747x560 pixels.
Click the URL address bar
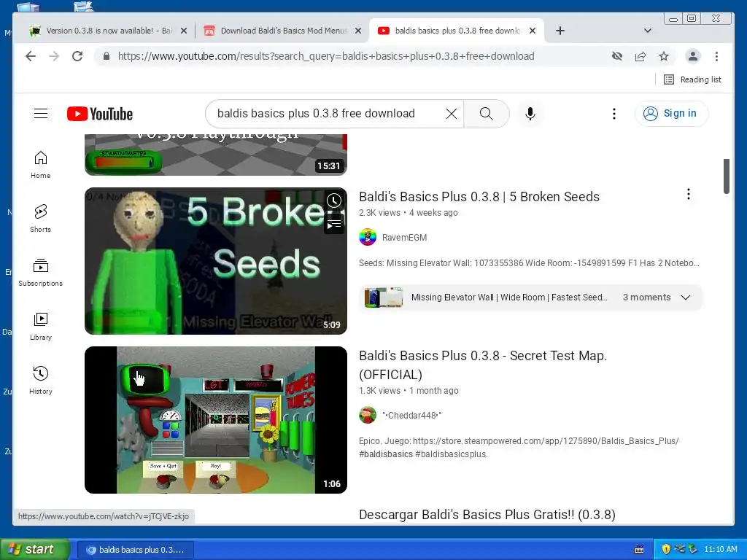pos(326,56)
